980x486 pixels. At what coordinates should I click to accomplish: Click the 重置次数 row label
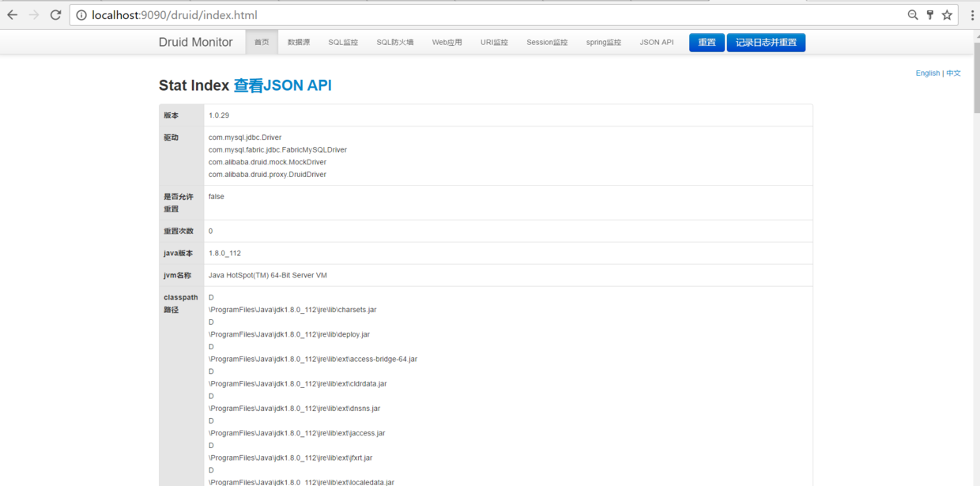179,231
